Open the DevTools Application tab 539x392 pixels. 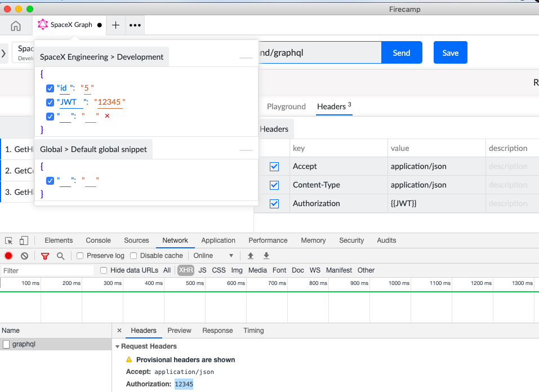(x=219, y=240)
